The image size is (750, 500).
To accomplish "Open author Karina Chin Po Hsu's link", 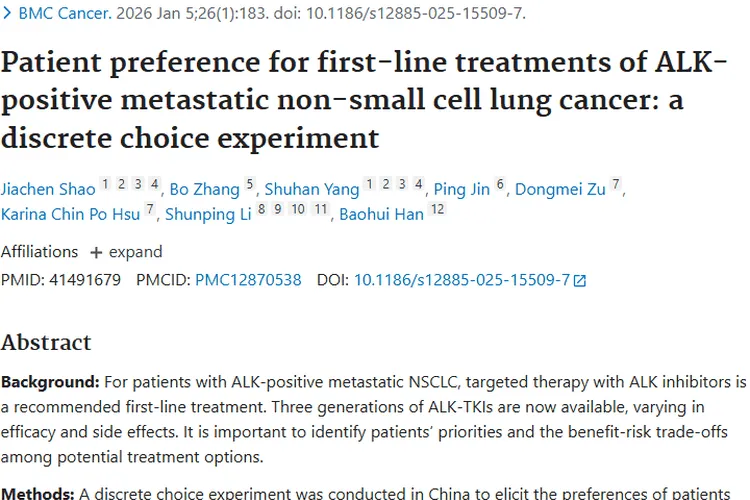I will pos(71,214).
